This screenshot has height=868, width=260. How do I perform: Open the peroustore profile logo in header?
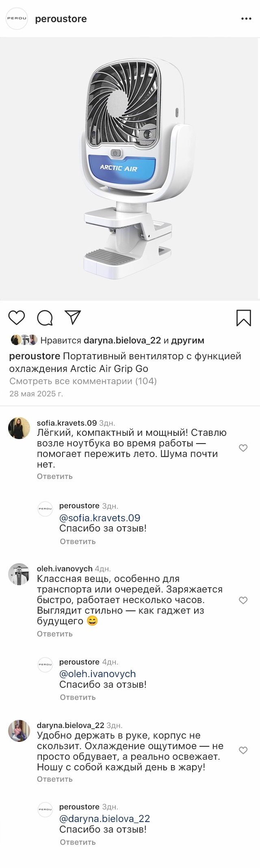(x=17, y=19)
